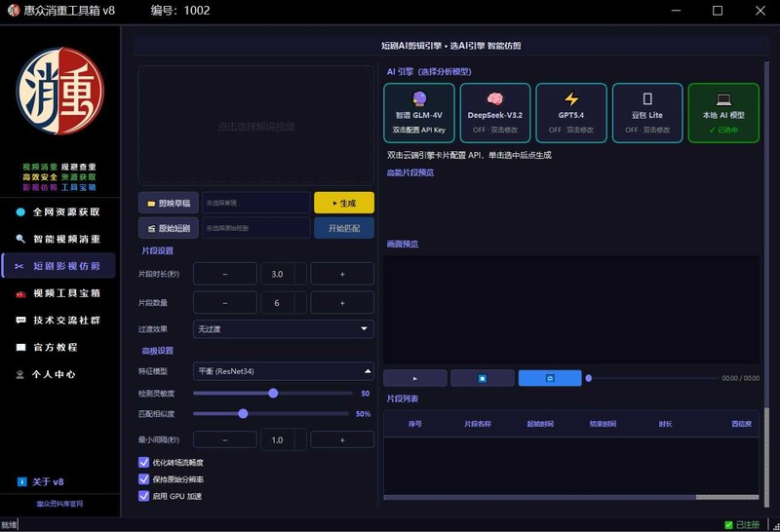This screenshot has width=780, height=532.
Task: Open 智能视频消重 in the sidebar
Action: point(58,239)
